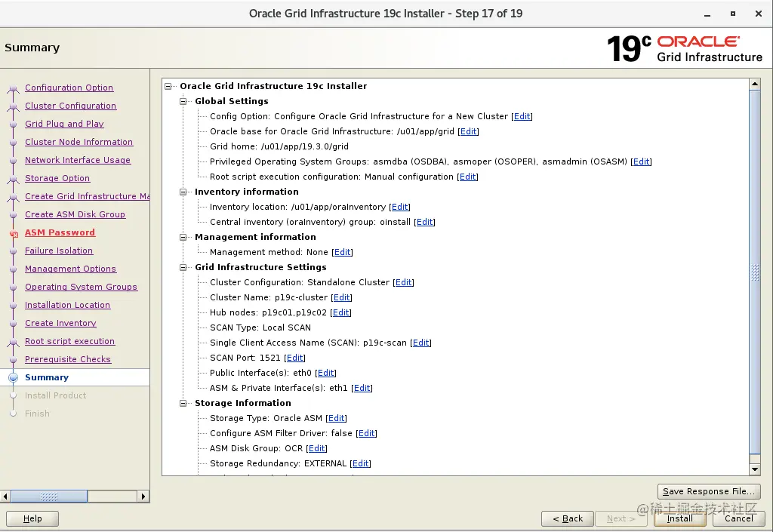Edit Root script execution configuration
773x532 pixels.
[467, 177]
